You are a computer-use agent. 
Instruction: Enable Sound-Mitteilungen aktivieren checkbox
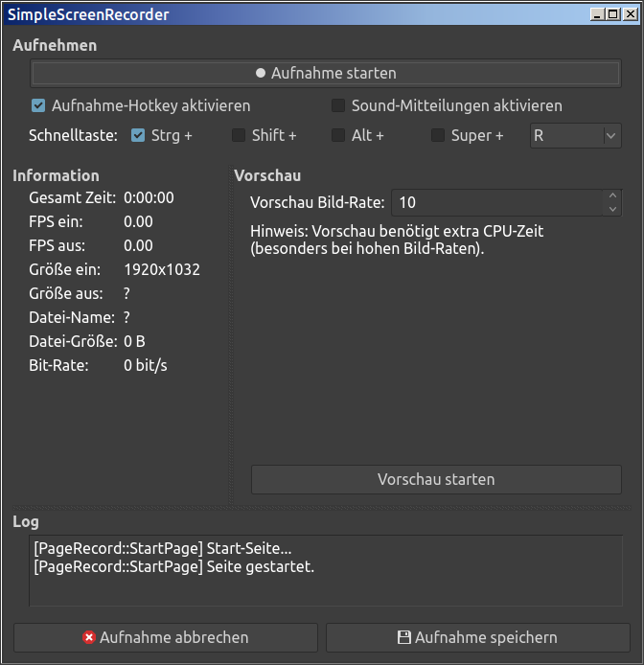(338, 105)
